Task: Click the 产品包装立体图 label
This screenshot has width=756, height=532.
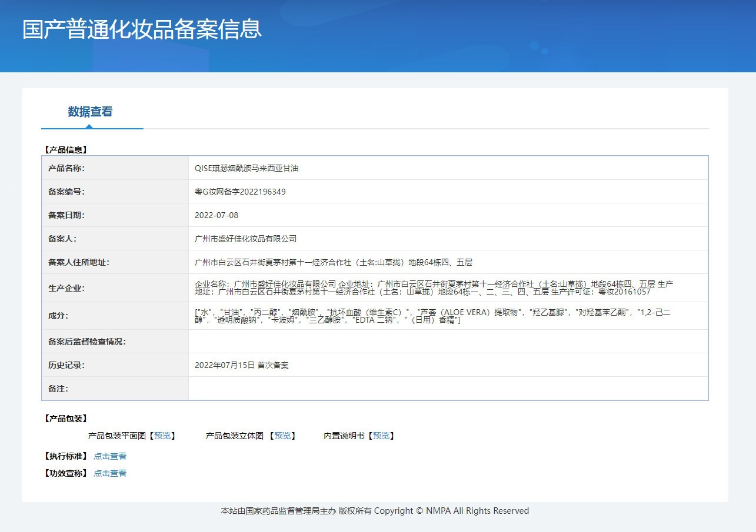Action: [x=235, y=436]
